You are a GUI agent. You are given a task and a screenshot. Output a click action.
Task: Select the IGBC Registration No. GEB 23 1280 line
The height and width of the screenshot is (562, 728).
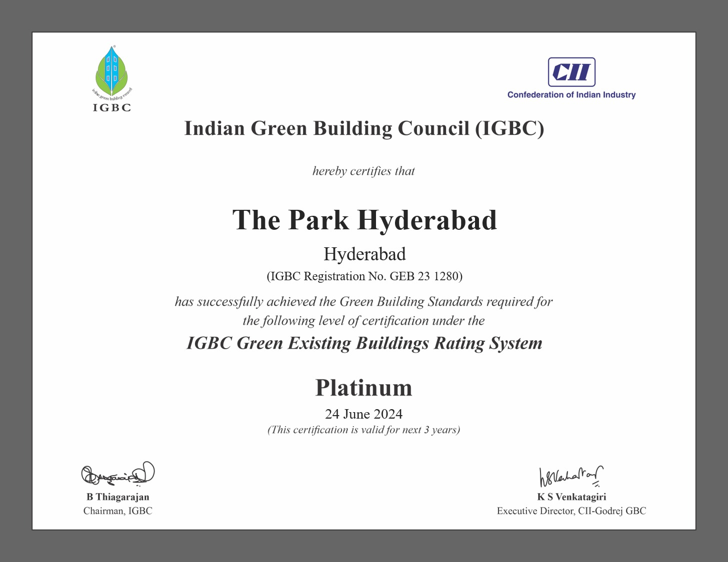click(364, 276)
